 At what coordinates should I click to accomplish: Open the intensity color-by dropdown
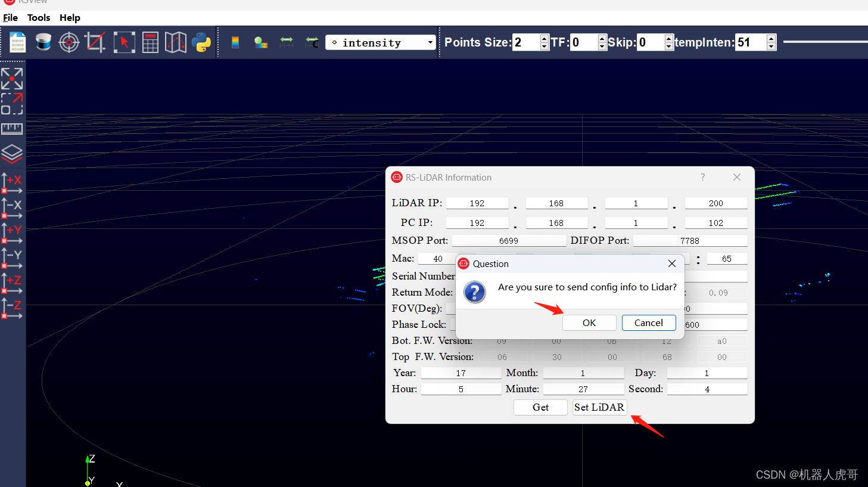tap(380, 42)
